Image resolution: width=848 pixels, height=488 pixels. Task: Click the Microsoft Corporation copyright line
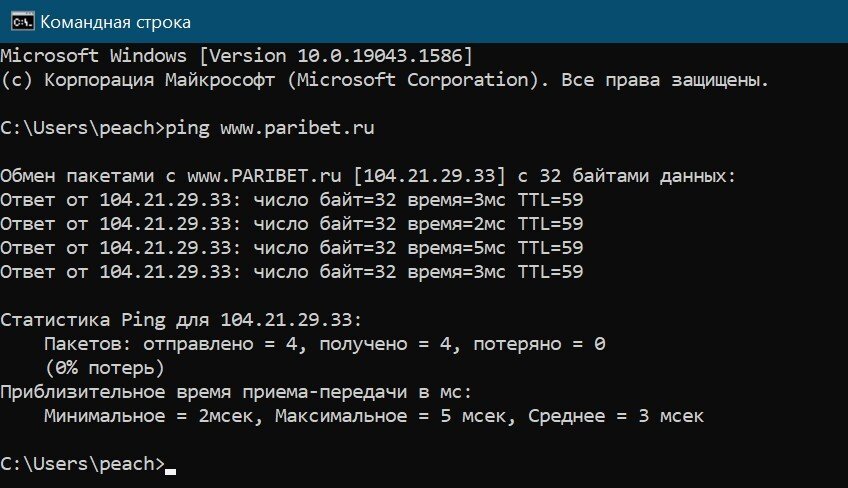pyautogui.click(x=385, y=79)
